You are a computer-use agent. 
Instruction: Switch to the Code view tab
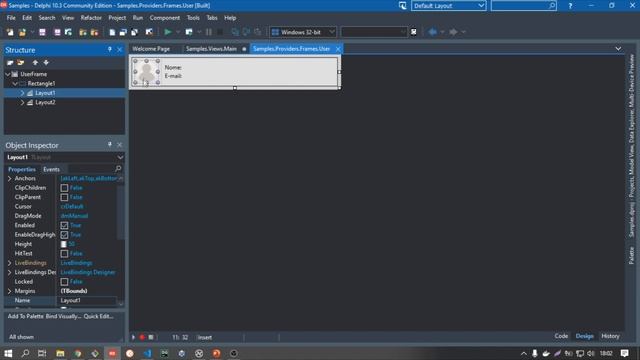(x=561, y=336)
